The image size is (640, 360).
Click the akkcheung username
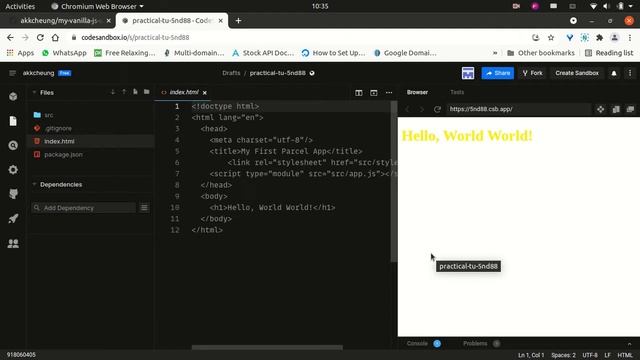[x=38, y=73]
